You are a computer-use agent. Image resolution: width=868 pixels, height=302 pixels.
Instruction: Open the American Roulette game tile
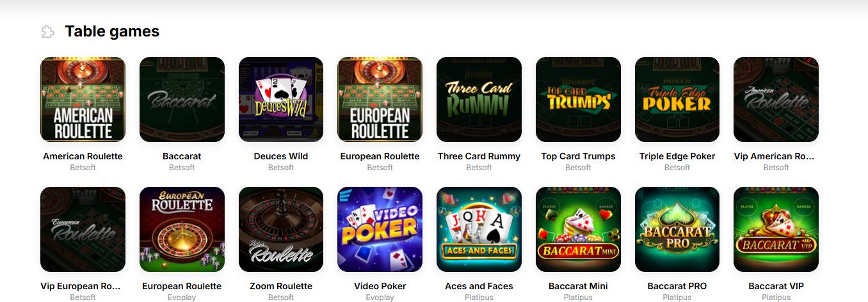(x=83, y=99)
